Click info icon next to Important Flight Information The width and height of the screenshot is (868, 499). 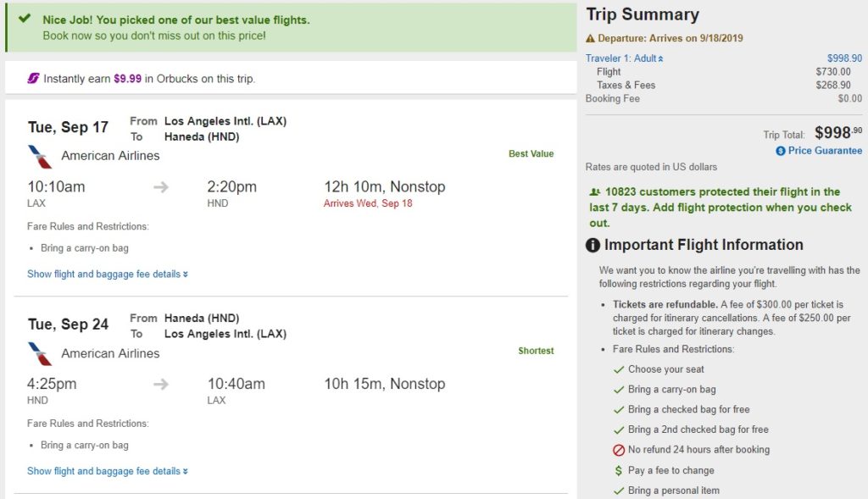point(593,246)
